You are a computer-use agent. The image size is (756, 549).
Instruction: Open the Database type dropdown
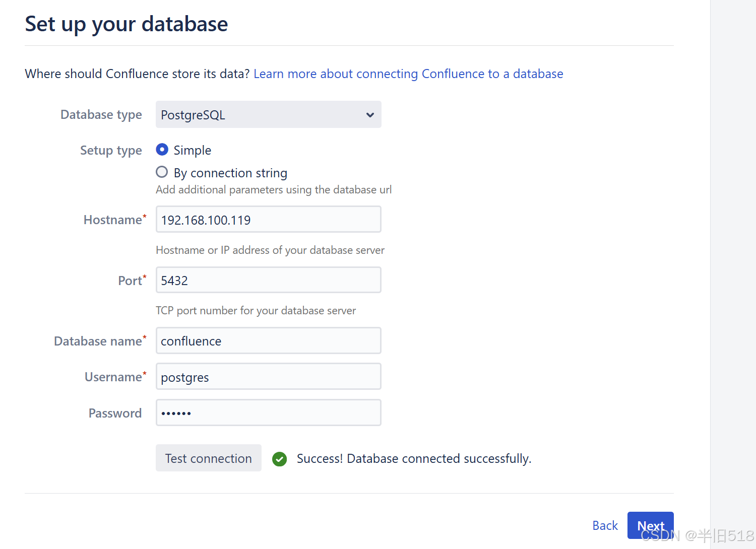click(x=268, y=114)
